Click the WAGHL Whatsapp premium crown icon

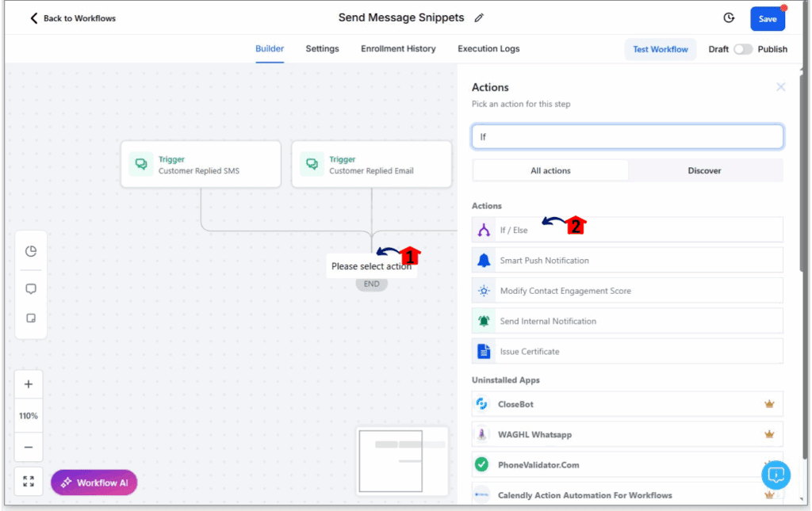[x=769, y=434]
